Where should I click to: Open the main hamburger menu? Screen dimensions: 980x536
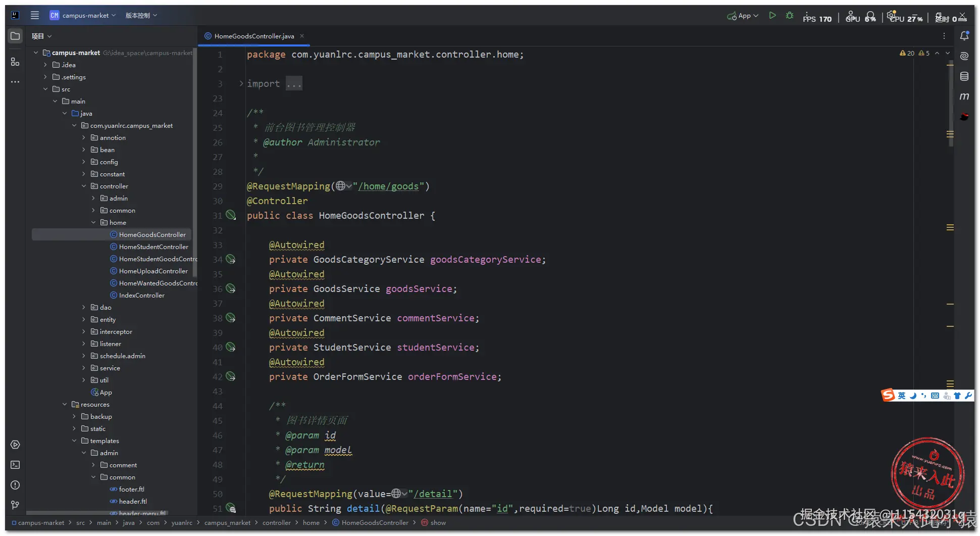tap(35, 15)
